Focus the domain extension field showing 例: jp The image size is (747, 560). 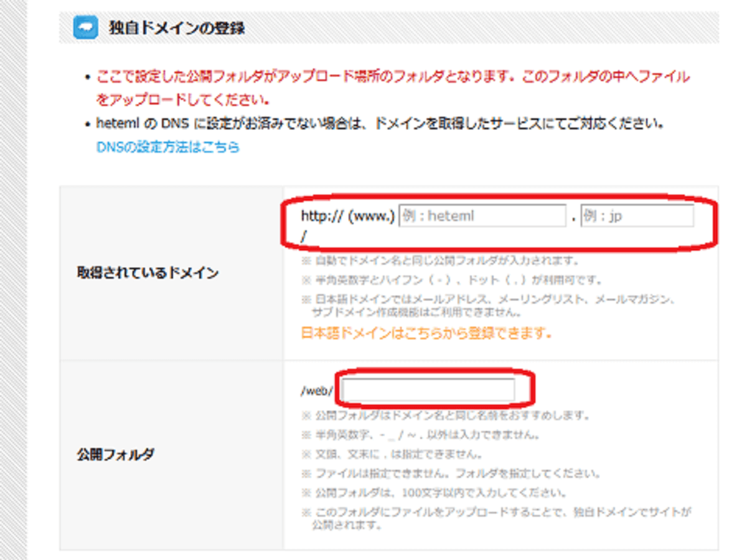point(636,216)
